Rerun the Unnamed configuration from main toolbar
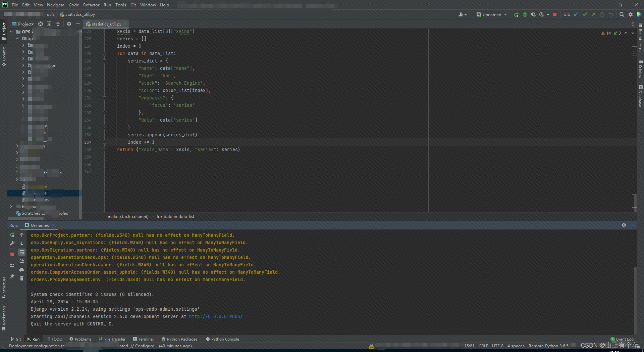644x352 pixels. coord(516,14)
